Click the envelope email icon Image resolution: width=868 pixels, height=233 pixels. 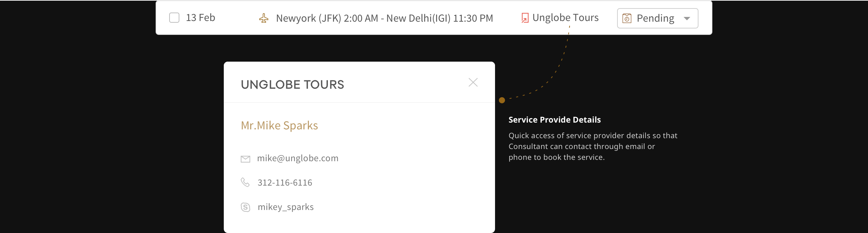245,159
